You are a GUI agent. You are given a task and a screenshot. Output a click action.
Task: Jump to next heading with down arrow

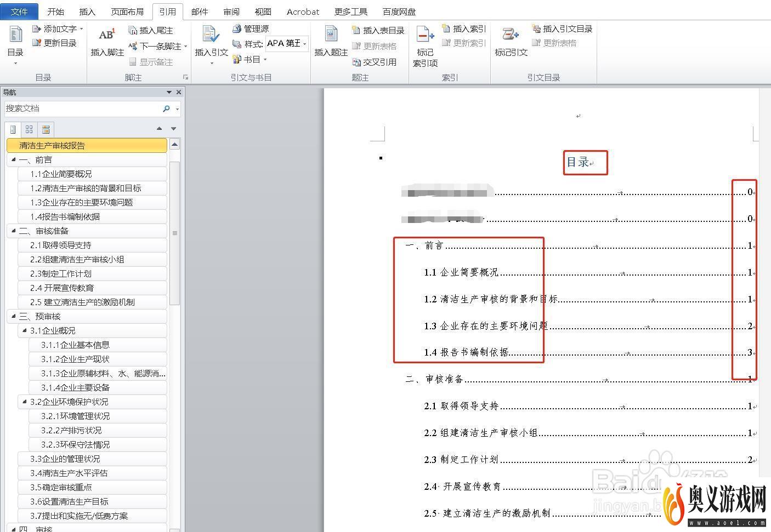[174, 129]
